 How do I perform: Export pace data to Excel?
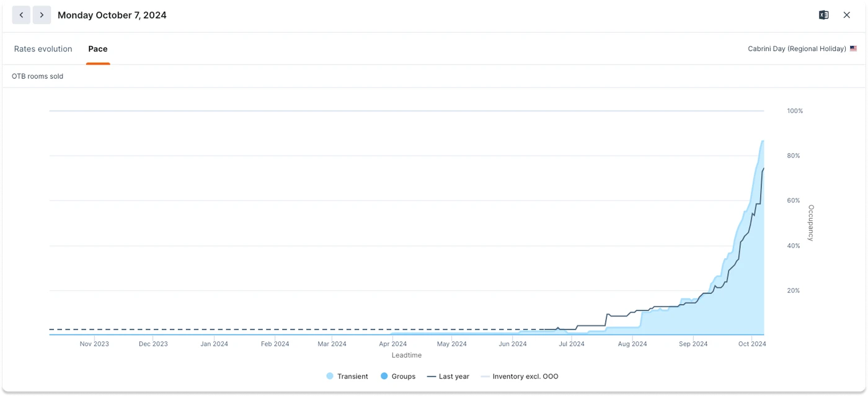(x=823, y=15)
